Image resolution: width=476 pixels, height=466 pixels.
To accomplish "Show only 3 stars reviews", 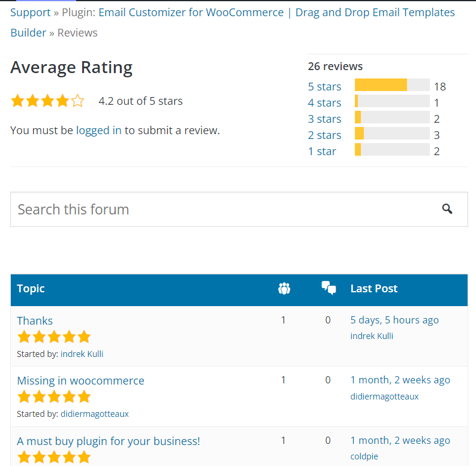I will pos(324,119).
